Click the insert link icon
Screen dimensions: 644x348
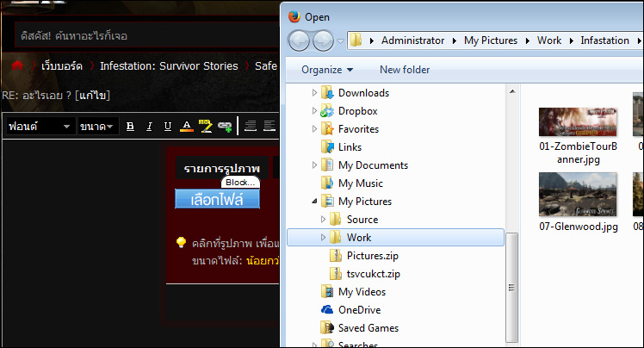click(x=224, y=127)
